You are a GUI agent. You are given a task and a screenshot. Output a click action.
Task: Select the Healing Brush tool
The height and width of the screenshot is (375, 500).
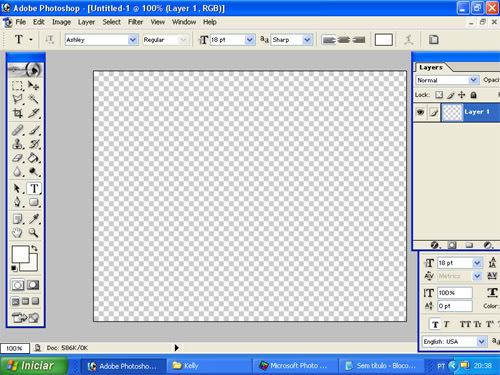point(18,130)
